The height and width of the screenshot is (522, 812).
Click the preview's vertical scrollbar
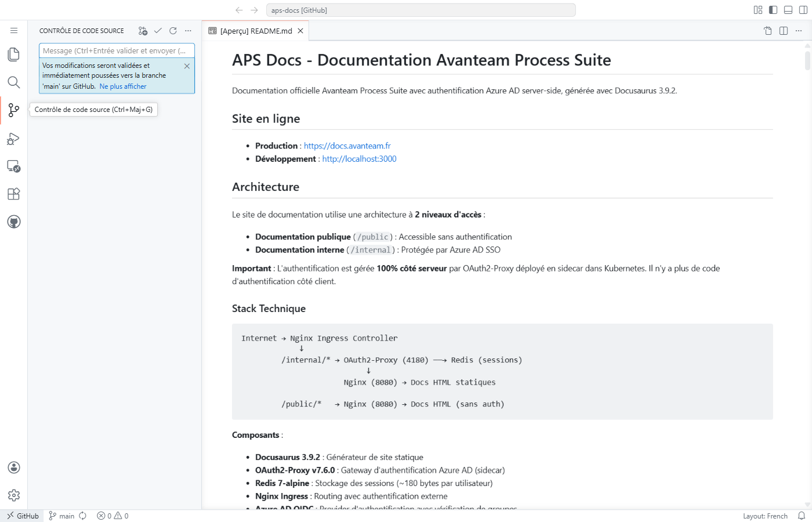[x=807, y=60]
